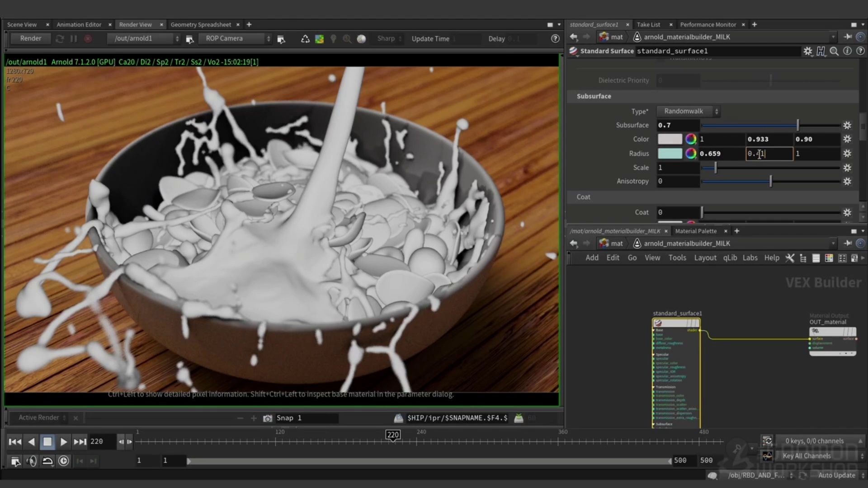This screenshot has height=488, width=868.
Task: Open the color wheel picker for Subsurface Color
Action: 690,139
